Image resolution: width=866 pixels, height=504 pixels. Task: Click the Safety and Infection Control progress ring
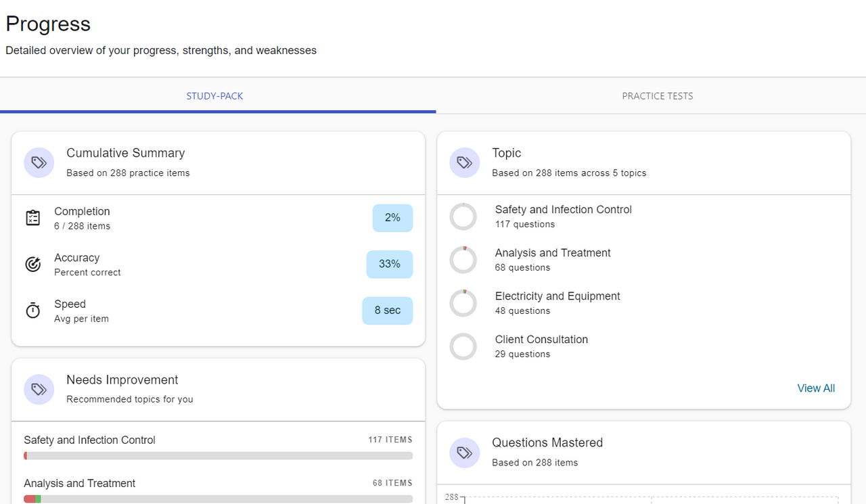pyautogui.click(x=463, y=216)
